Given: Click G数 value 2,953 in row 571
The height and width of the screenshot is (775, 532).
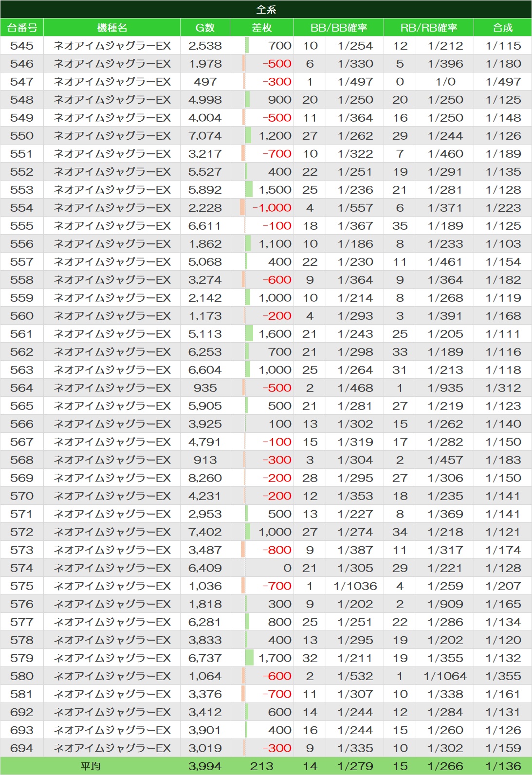Looking at the screenshot, I should tap(205, 514).
